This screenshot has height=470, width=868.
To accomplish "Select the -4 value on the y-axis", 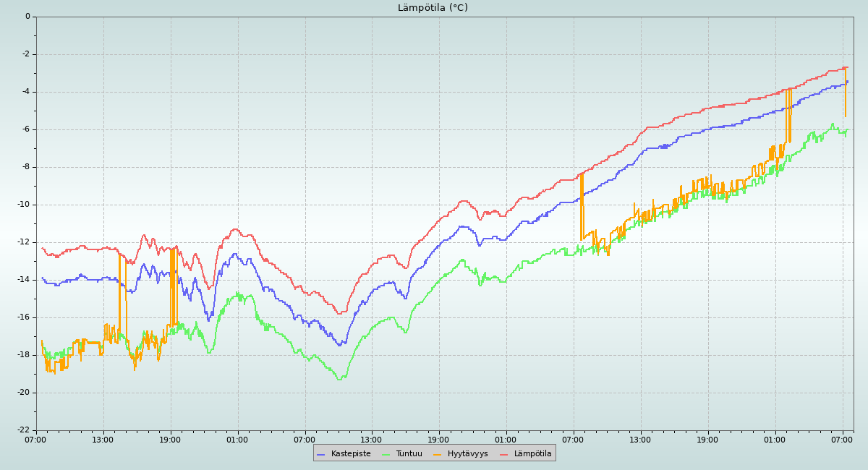I will tap(26, 91).
